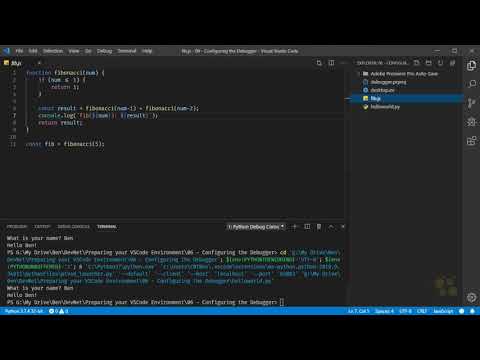Create a new folder in the Explorer
This screenshot has height=360, width=480.
(429, 63)
